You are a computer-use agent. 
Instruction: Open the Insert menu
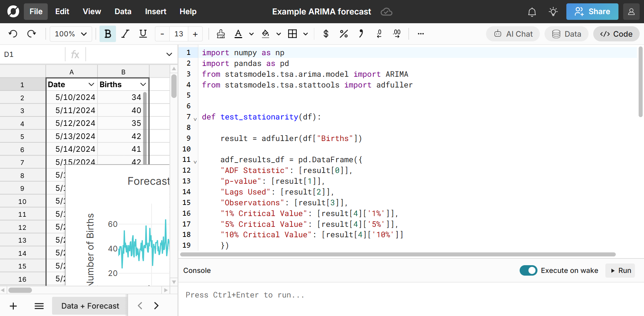point(155,11)
